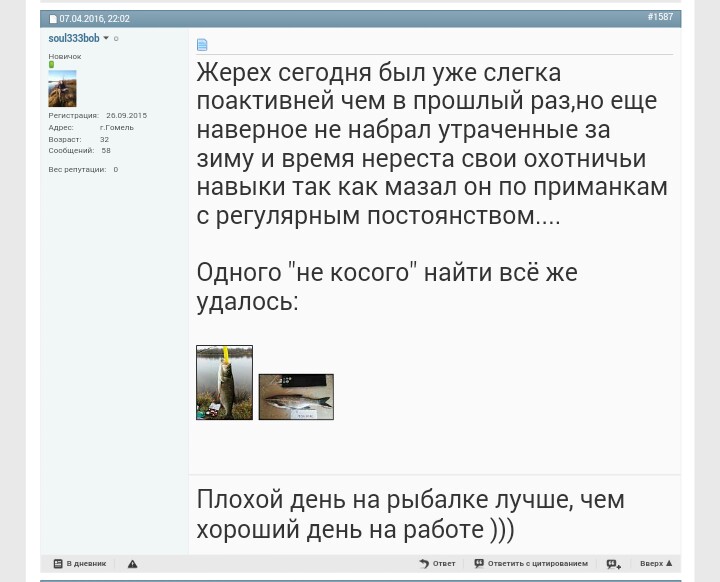Click the reply arrow icon
The height and width of the screenshot is (582, 720).
pos(424,564)
